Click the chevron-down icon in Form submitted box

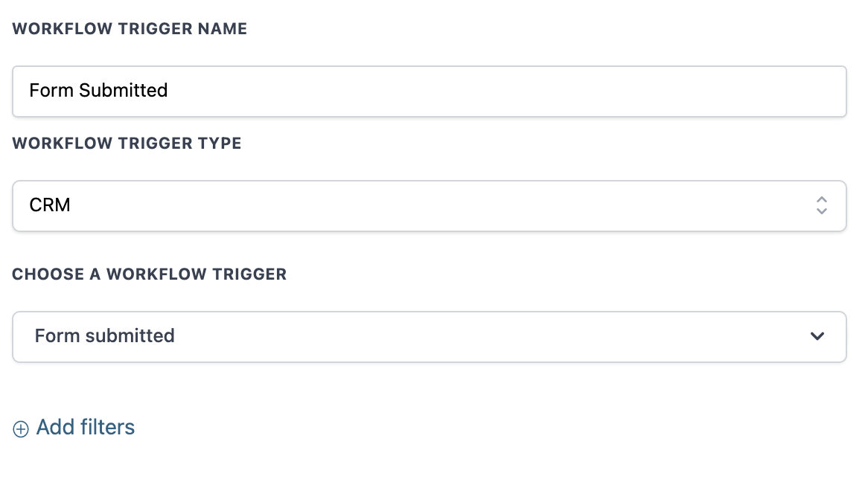817,336
